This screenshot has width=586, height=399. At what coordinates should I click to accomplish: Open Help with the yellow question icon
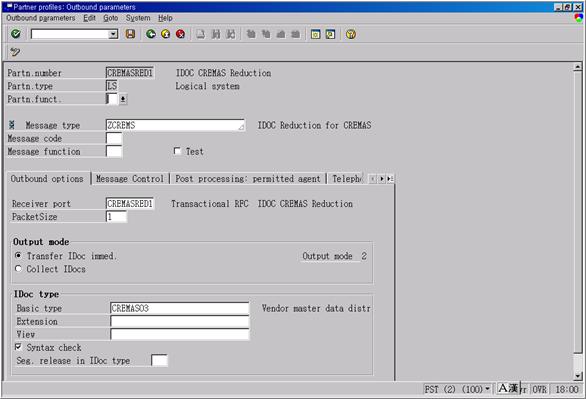click(x=351, y=34)
